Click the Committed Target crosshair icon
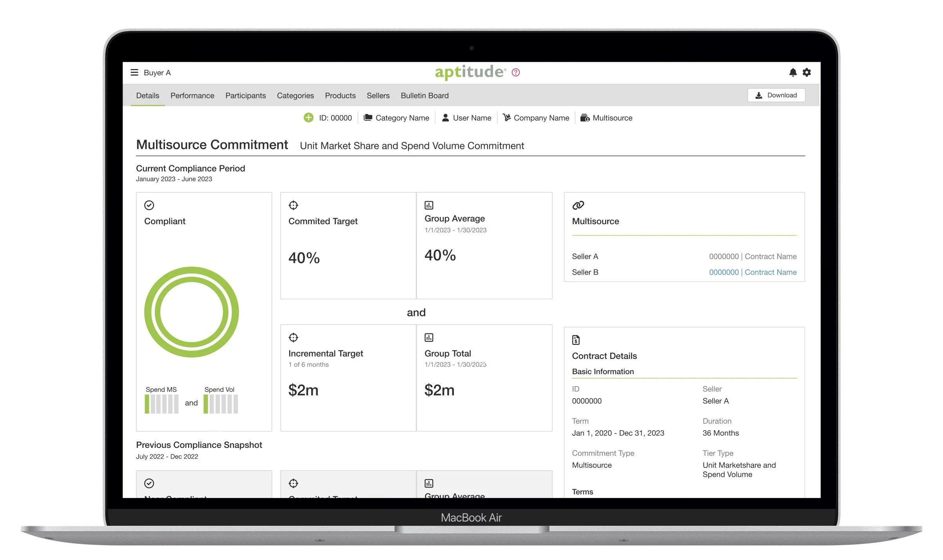The width and height of the screenshot is (943, 560). (293, 205)
